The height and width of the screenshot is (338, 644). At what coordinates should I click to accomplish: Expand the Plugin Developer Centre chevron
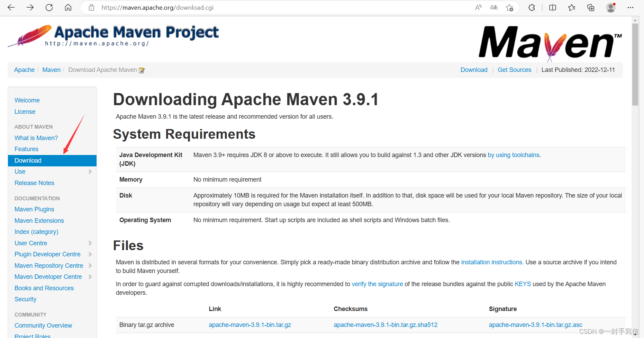pyautogui.click(x=90, y=254)
